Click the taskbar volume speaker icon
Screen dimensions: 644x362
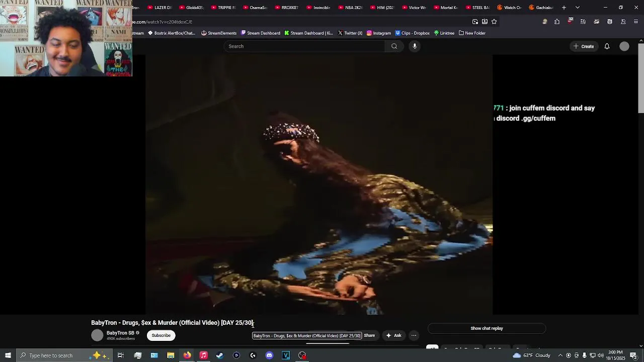600,355
